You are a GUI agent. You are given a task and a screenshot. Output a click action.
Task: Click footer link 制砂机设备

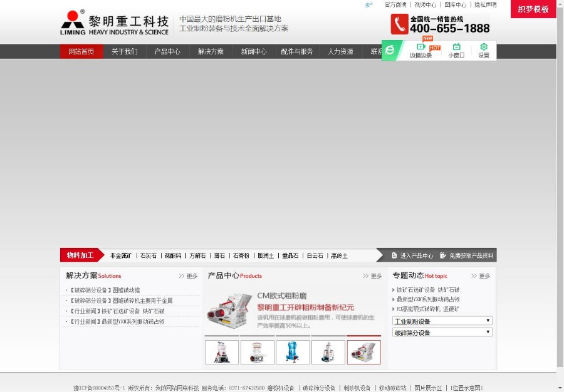(357, 388)
